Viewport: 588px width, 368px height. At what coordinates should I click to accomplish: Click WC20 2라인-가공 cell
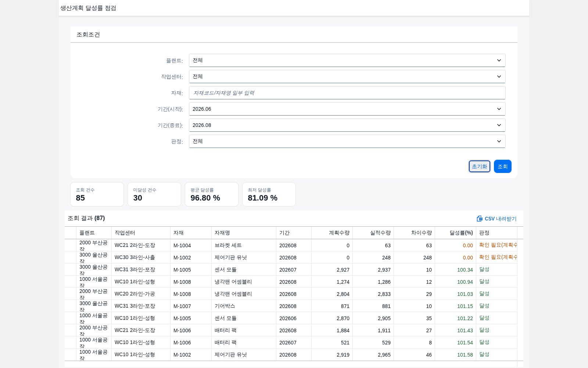[x=141, y=294]
